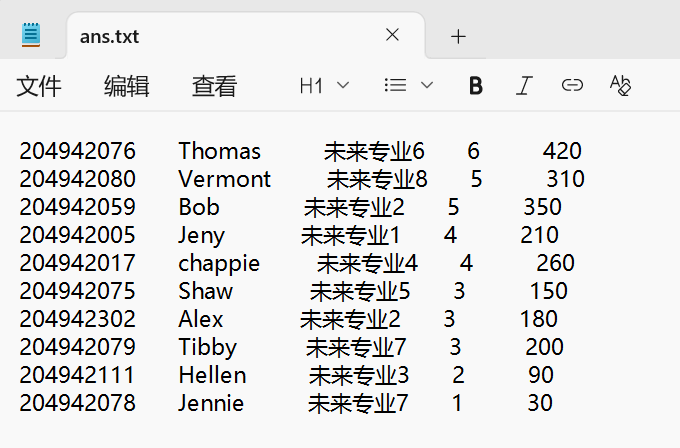Viewport: 680px width, 448px height.
Task: Select the ans.txt tab
Action: 246,36
